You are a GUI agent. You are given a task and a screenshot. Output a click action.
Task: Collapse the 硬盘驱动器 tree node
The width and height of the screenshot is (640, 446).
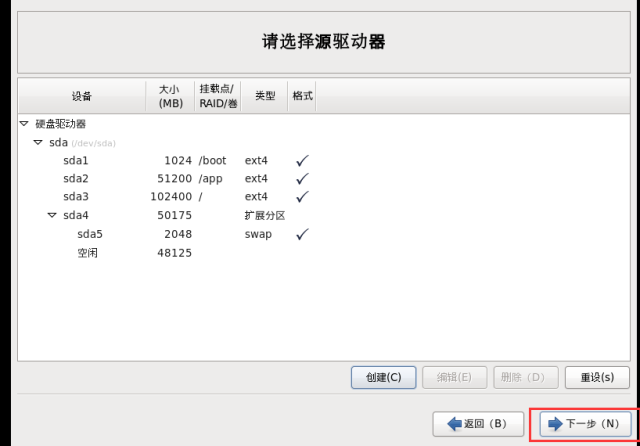24,124
